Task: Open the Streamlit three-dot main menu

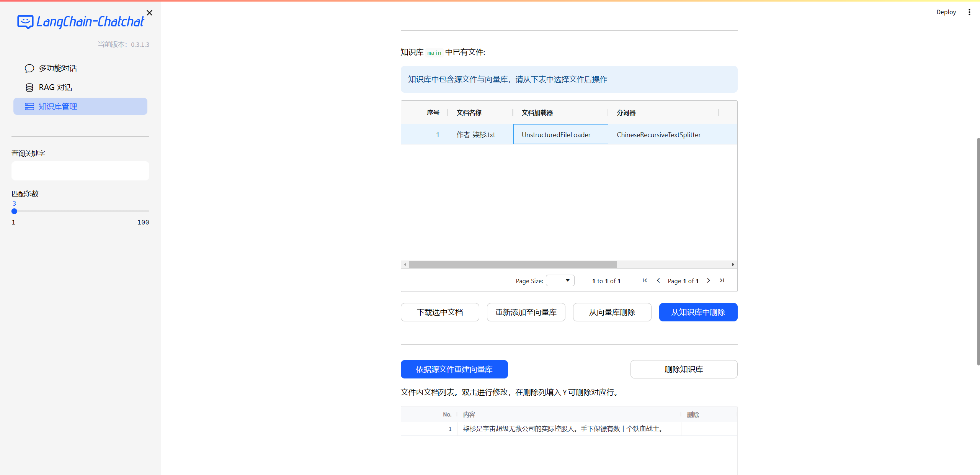Action: 969,12
